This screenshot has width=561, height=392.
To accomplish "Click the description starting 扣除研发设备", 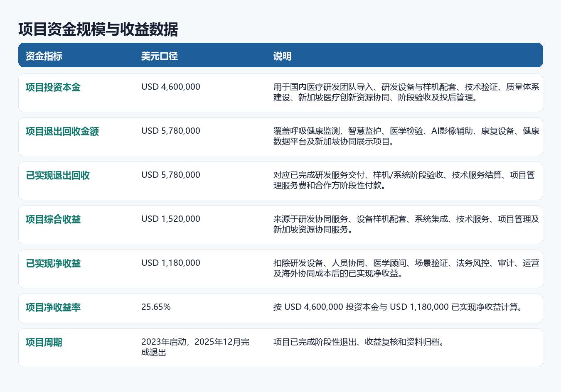I will 406,268.
